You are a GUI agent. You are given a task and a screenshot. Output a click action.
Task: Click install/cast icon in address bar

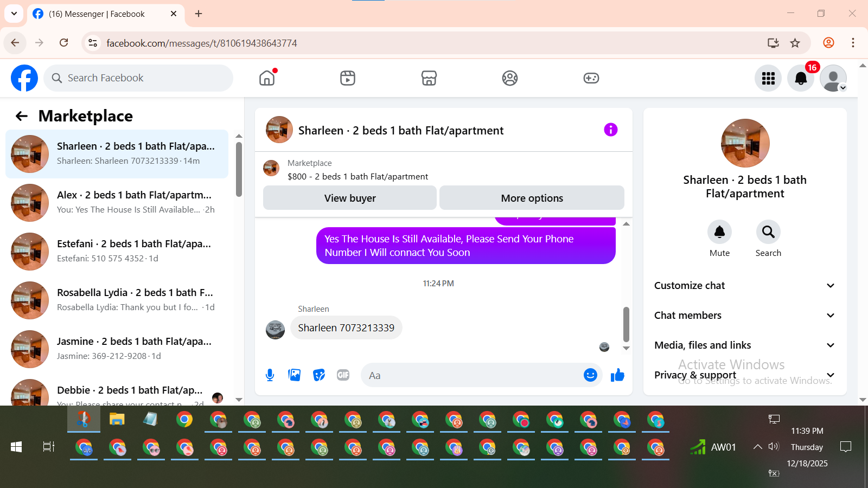pyautogui.click(x=774, y=43)
